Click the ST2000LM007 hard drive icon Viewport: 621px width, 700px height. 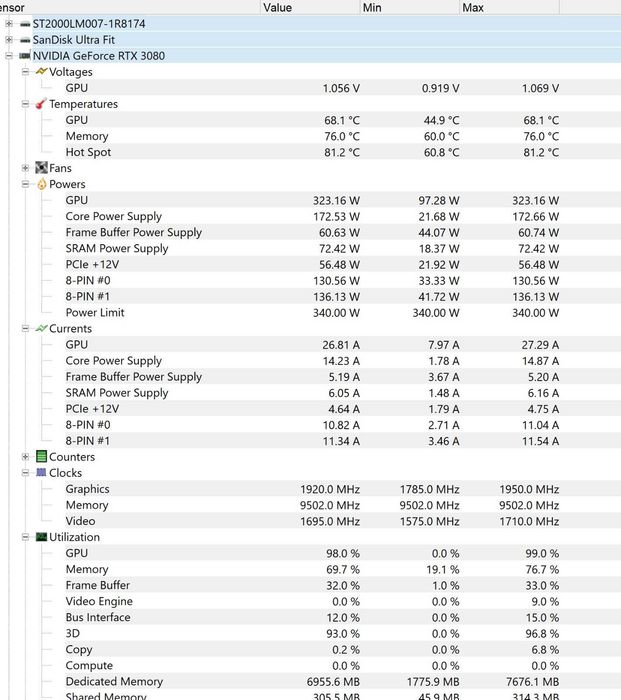pos(25,24)
